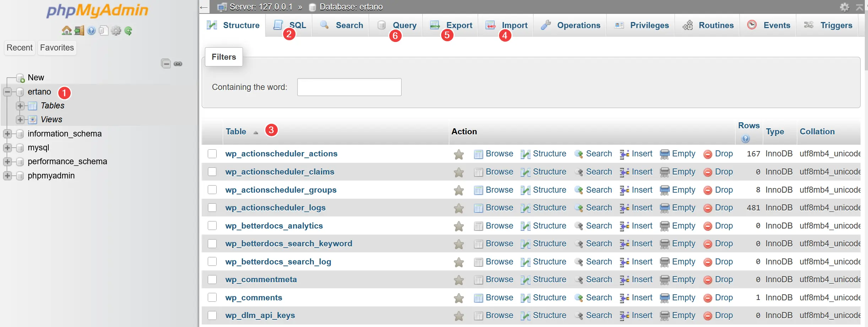The width and height of the screenshot is (868, 327).
Task: Switch to the Query tab
Action: coord(396,25)
